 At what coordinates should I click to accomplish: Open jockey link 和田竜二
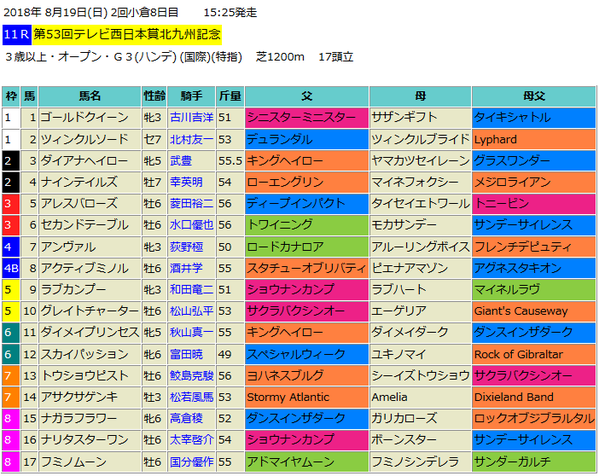point(191,290)
